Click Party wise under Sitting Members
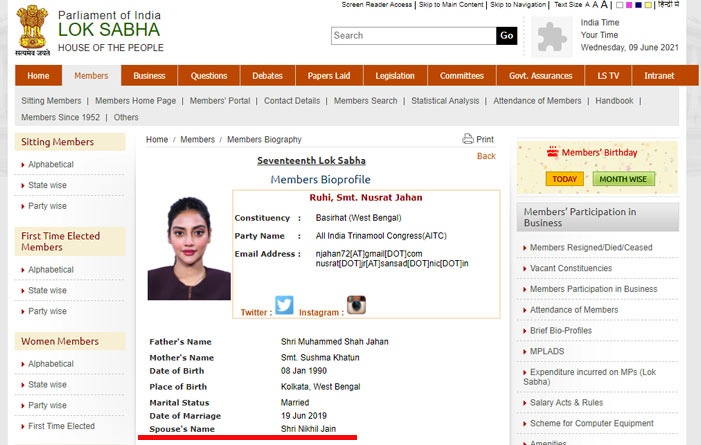701x445 pixels. click(x=47, y=206)
